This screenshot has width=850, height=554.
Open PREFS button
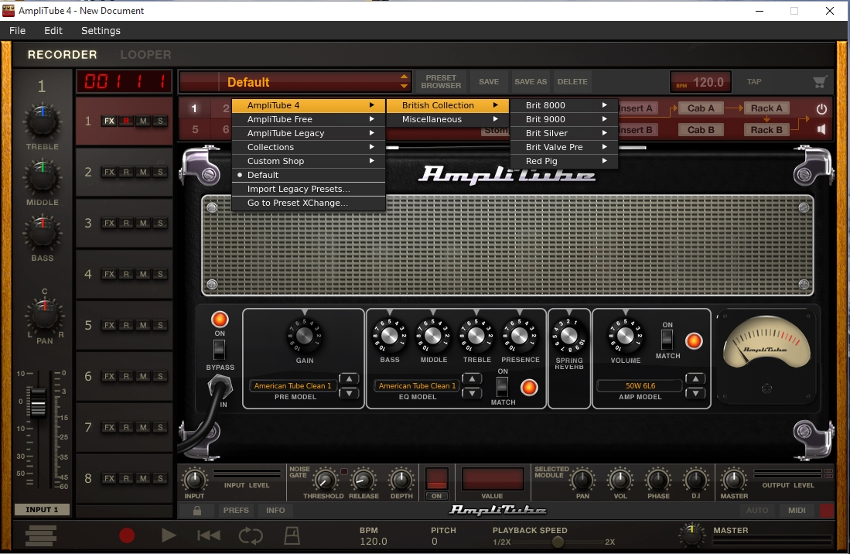[x=236, y=510]
